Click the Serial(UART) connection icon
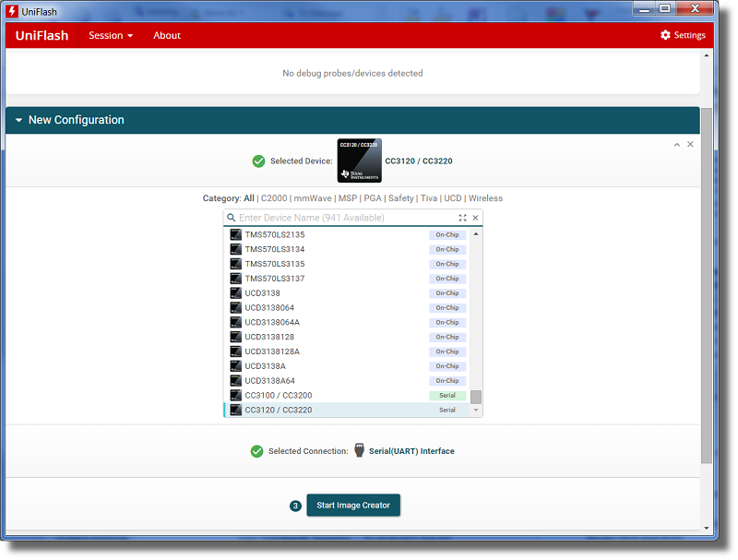This screenshot has width=738, height=560. point(360,451)
